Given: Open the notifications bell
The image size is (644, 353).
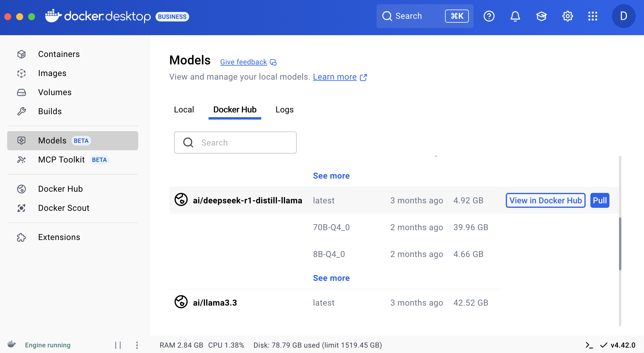Looking at the screenshot, I should [515, 16].
